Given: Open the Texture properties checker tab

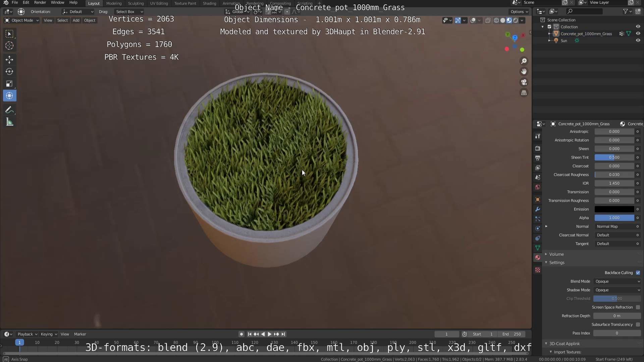Looking at the screenshot, I should click(x=538, y=270).
